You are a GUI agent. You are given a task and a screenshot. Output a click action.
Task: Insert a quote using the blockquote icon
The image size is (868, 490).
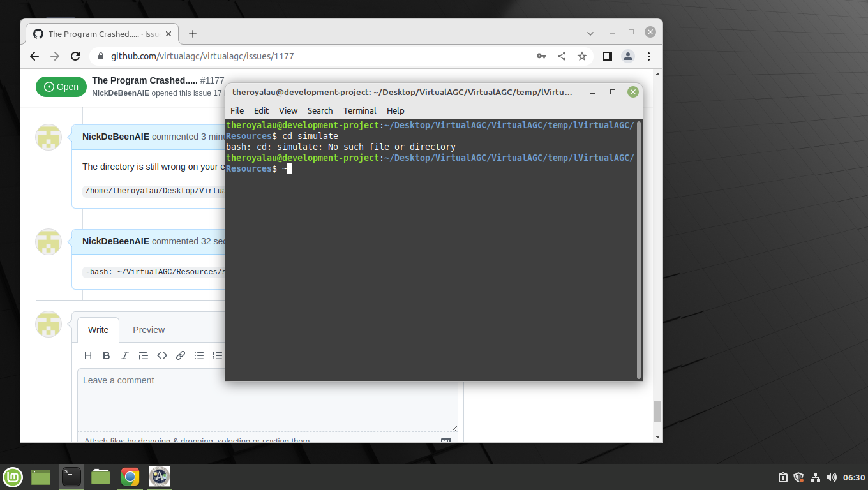[x=143, y=355]
